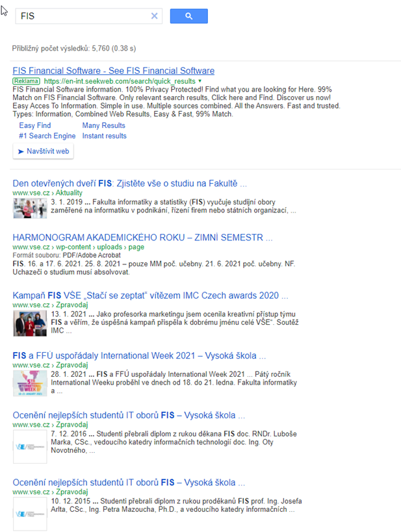Open the #1 Search Engine sitelink
The width and height of the screenshot is (401, 532).
coord(47,136)
